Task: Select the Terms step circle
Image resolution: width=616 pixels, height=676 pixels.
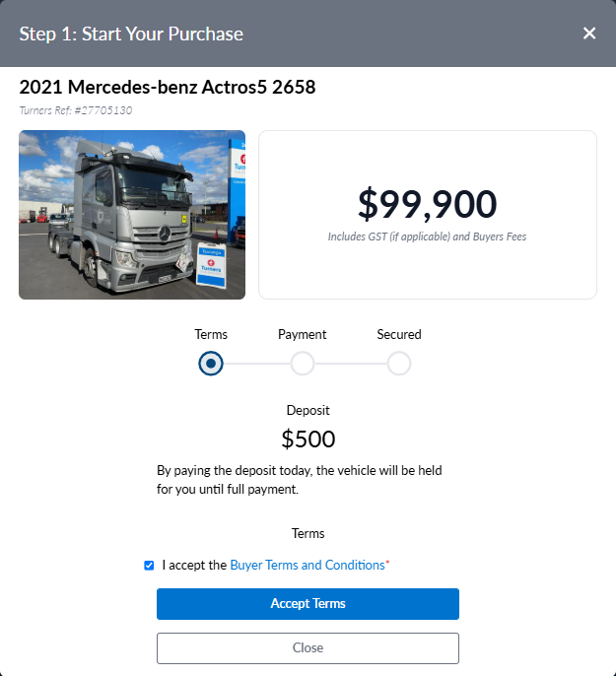Action: click(211, 364)
